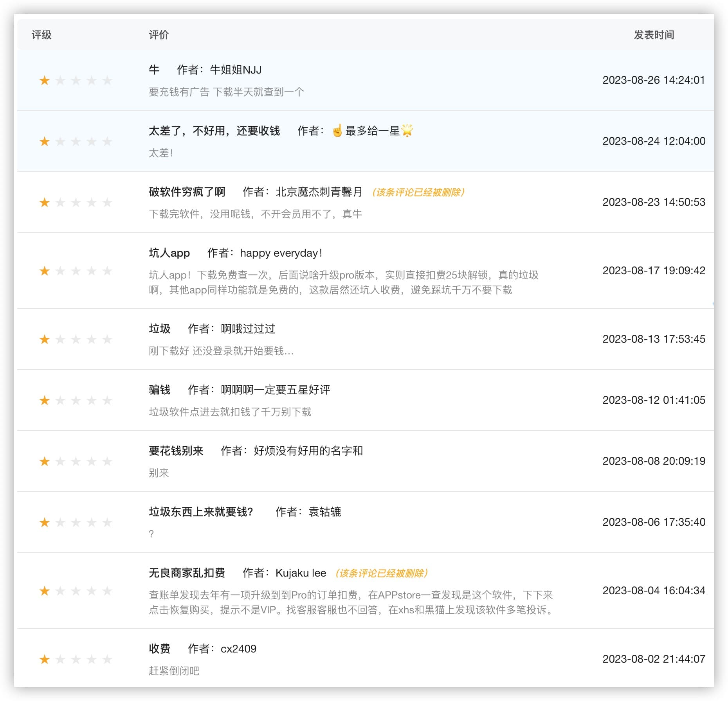Select author name 最多给一星
Image resolution: width=728 pixels, height=701 pixels.
point(373,131)
